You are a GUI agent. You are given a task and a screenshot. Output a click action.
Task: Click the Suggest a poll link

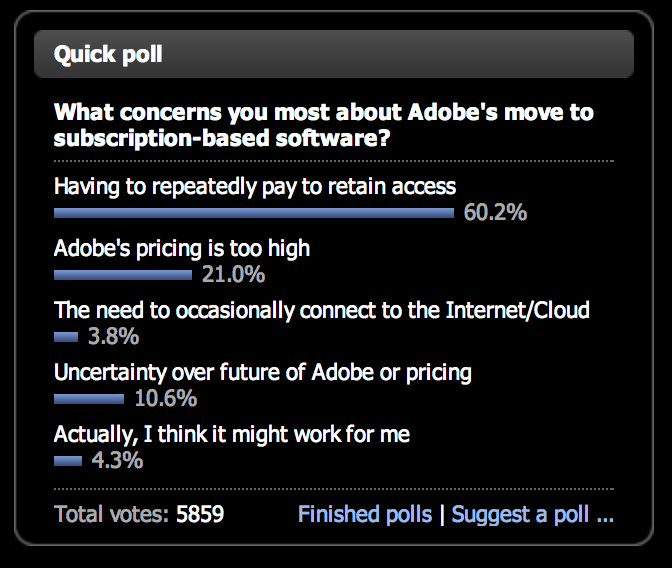(533, 514)
